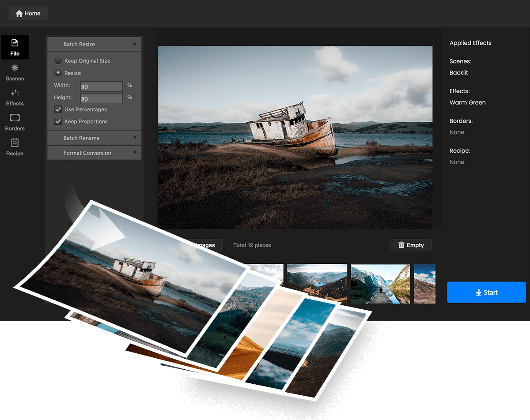The width and height of the screenshot is (530, 420).
Task: Select the Borders frame icon
Action: pos(15,118)
